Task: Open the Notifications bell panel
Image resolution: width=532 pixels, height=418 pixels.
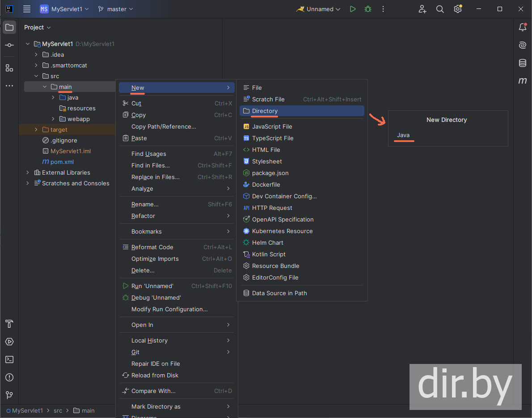Action: (x=522, y=27)
